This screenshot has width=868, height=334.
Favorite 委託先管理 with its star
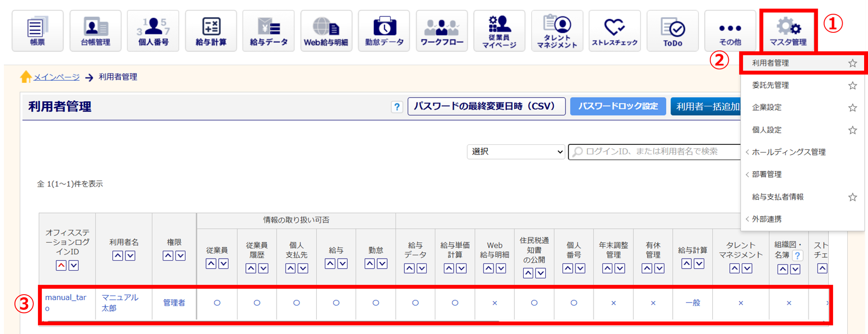852,86
